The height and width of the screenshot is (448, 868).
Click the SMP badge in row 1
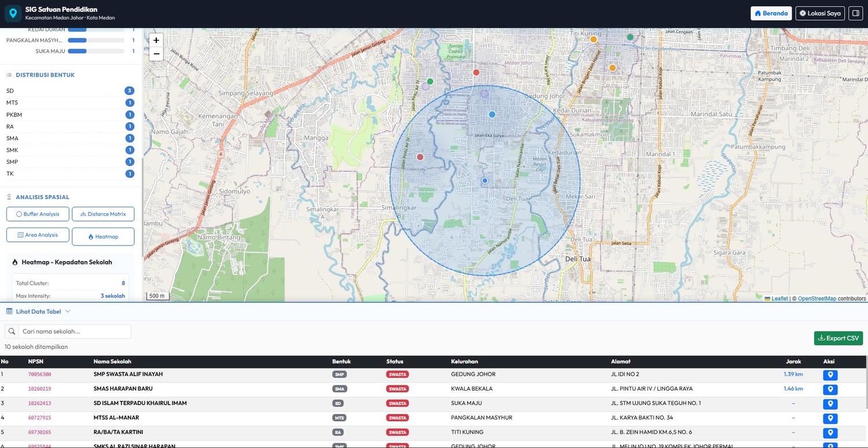point(340,374)
